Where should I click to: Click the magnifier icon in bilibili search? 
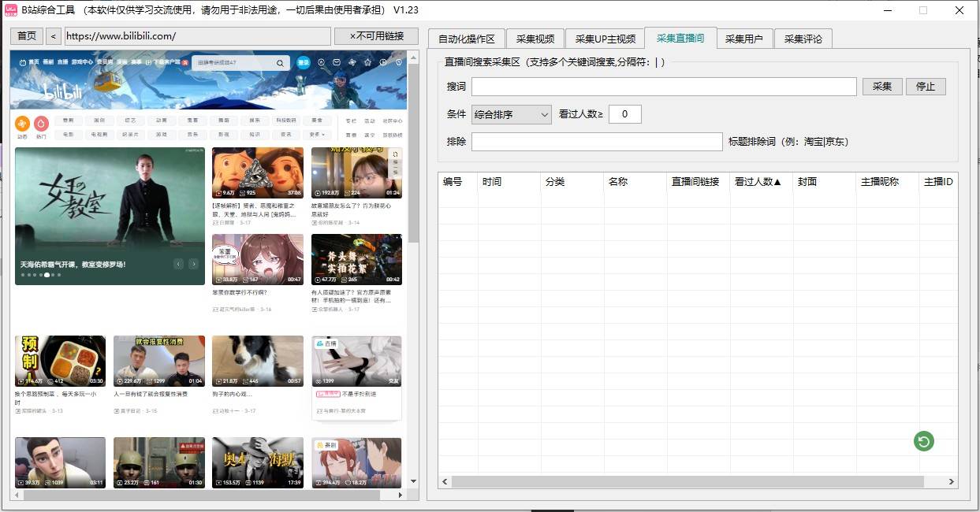(280, 63)
